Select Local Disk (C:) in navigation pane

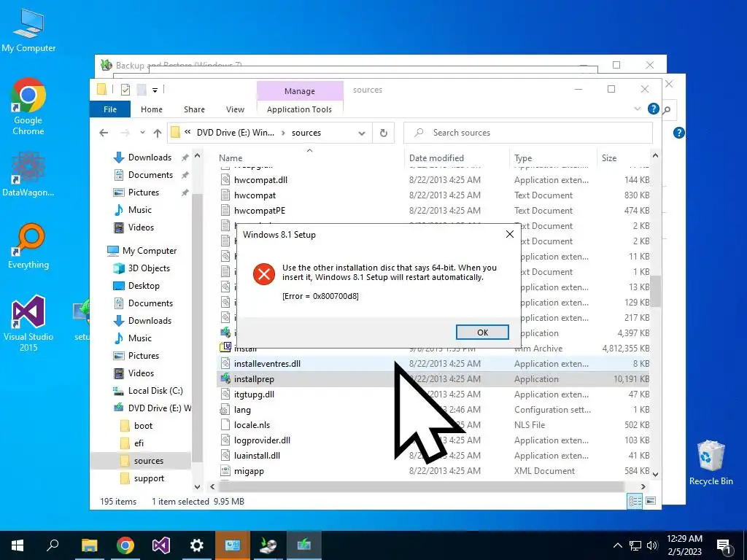(x=155, y=391)
